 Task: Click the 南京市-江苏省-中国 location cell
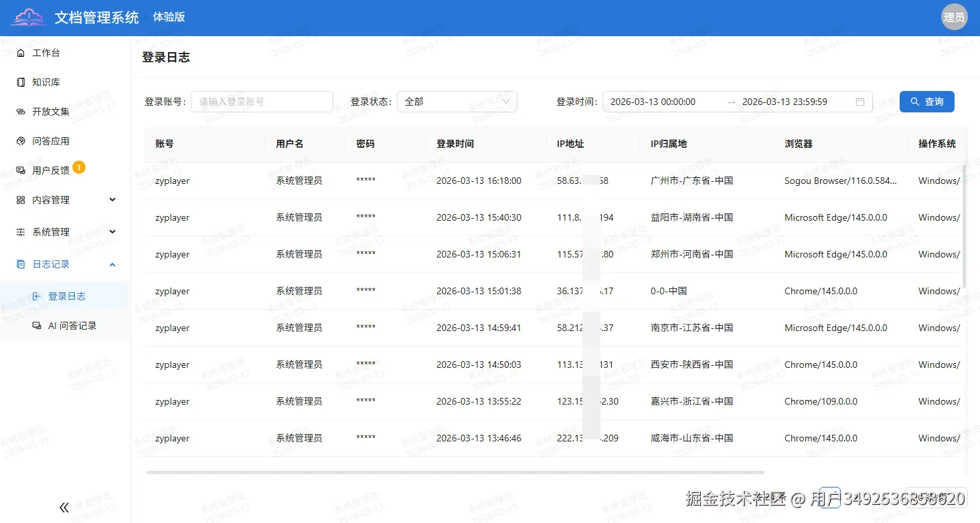(x=691, y=328)
